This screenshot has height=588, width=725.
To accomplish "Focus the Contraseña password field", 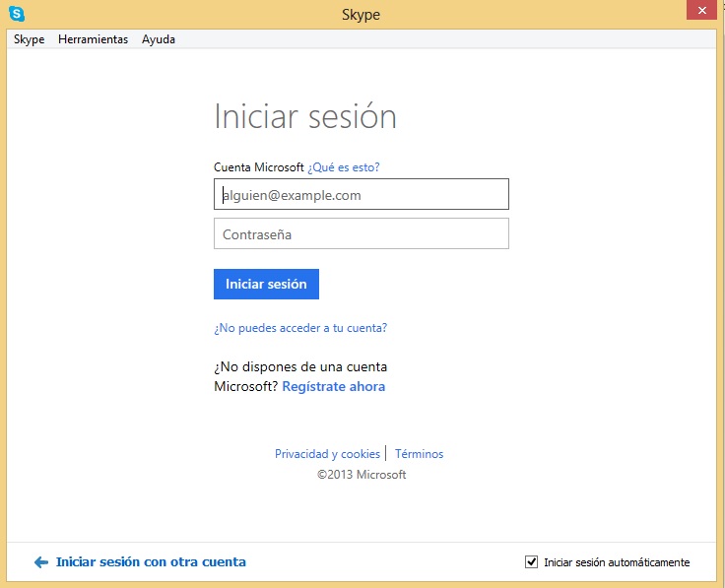I will click(x=361, y=234).
